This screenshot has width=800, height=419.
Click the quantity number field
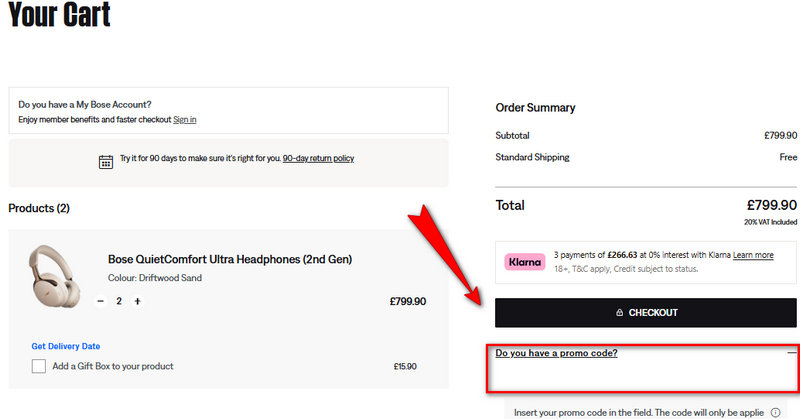119,301
